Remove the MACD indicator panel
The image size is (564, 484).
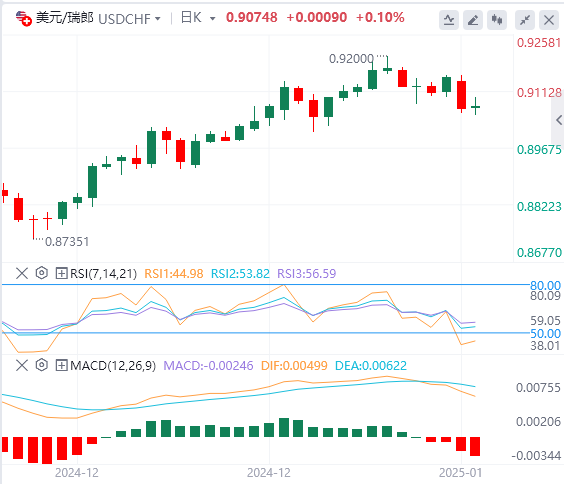22,365
